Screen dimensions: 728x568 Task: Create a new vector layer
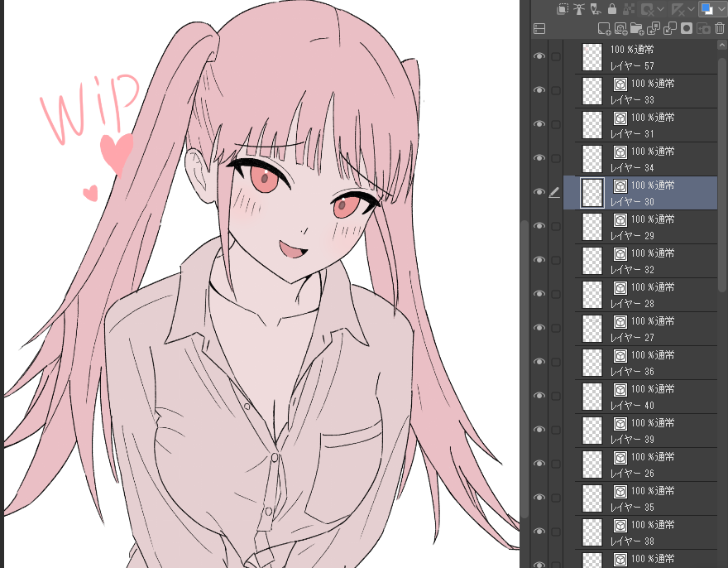[x=620, y=29]
